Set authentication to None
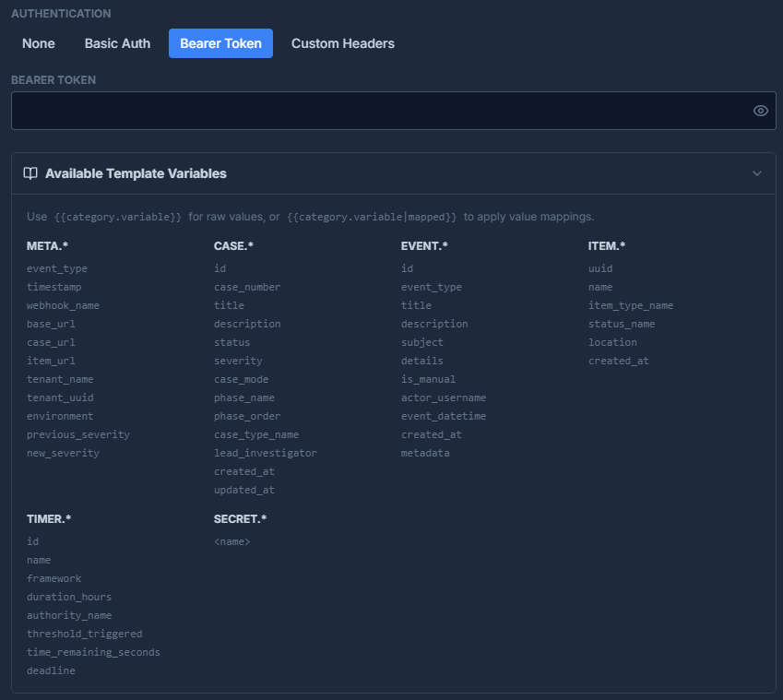783x700 pixels. [38, 43]
